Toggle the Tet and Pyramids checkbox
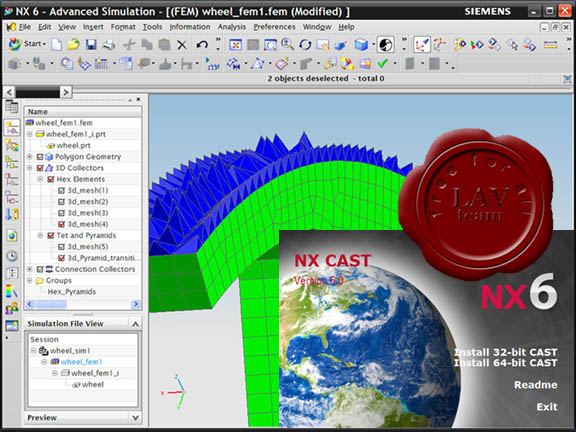The height and width of the screenshot is (432, 576). pyautogui.click(x=51, y=235)
